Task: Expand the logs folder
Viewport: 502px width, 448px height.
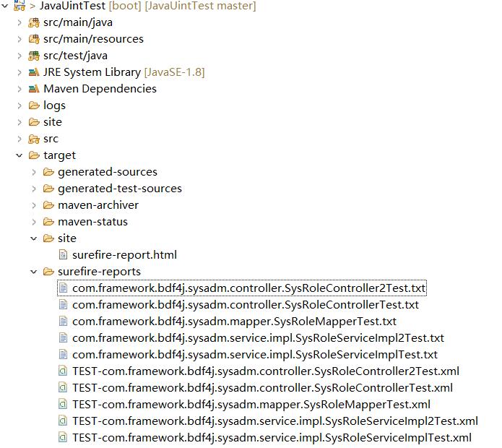Action: (20, 105)
